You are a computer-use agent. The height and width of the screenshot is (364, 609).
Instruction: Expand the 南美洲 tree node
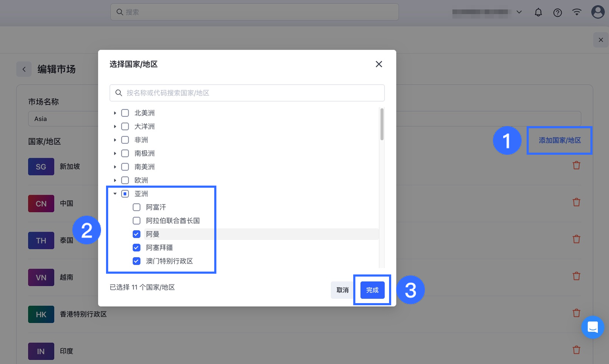pyautogui.click(x=115, y=167)
